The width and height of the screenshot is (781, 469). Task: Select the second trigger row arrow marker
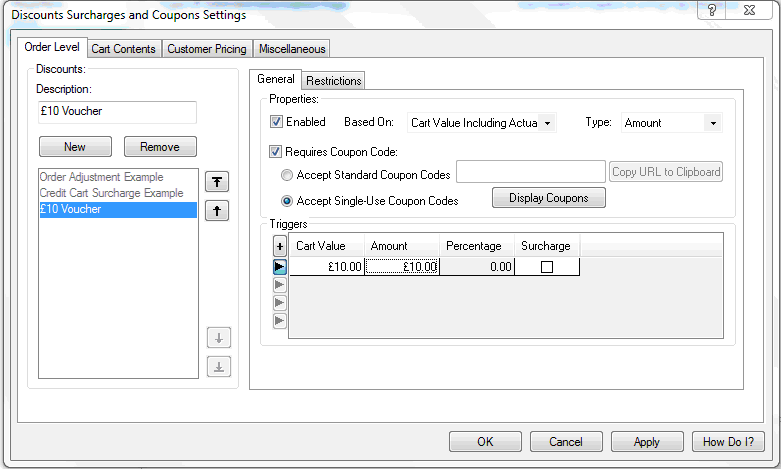coord(280,285)
